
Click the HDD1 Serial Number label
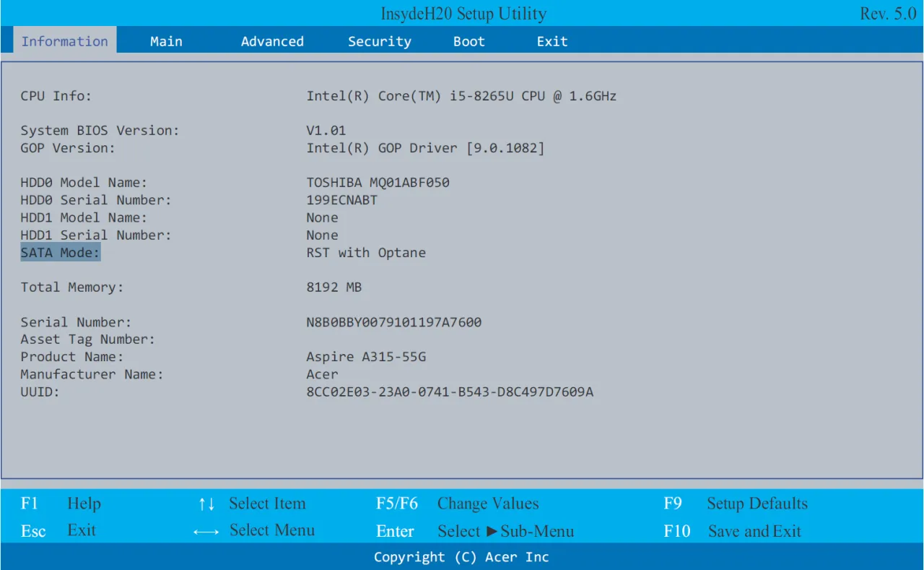96,235
